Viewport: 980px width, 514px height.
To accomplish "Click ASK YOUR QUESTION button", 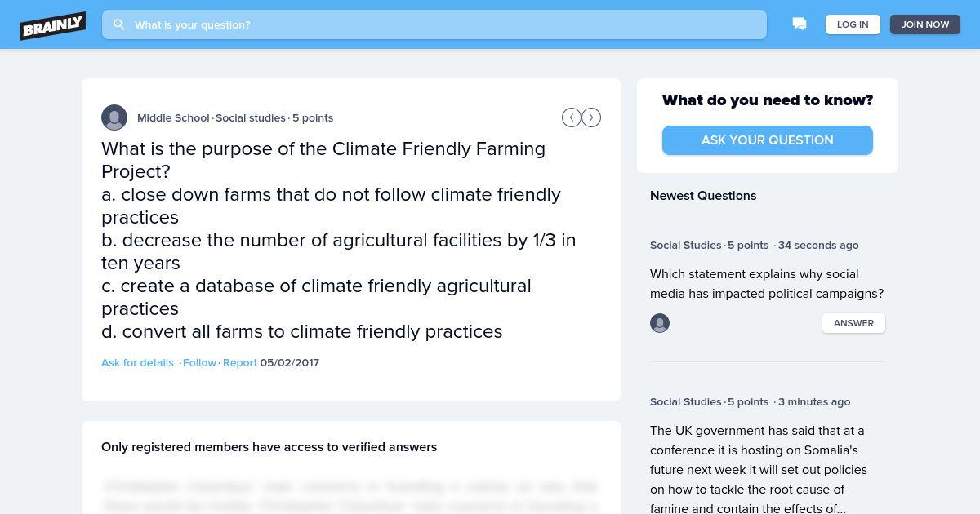I will [x=768, y=140].
